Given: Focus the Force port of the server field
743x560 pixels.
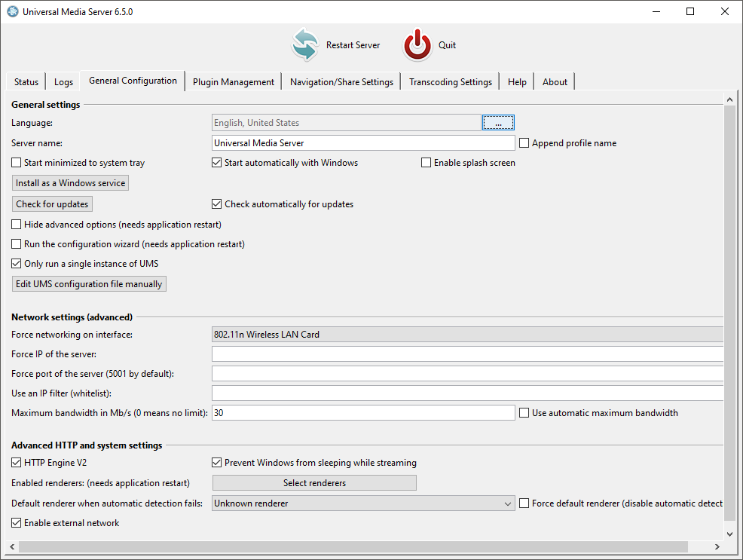Looking at the screenshot, I should click(x=468, y=374).
